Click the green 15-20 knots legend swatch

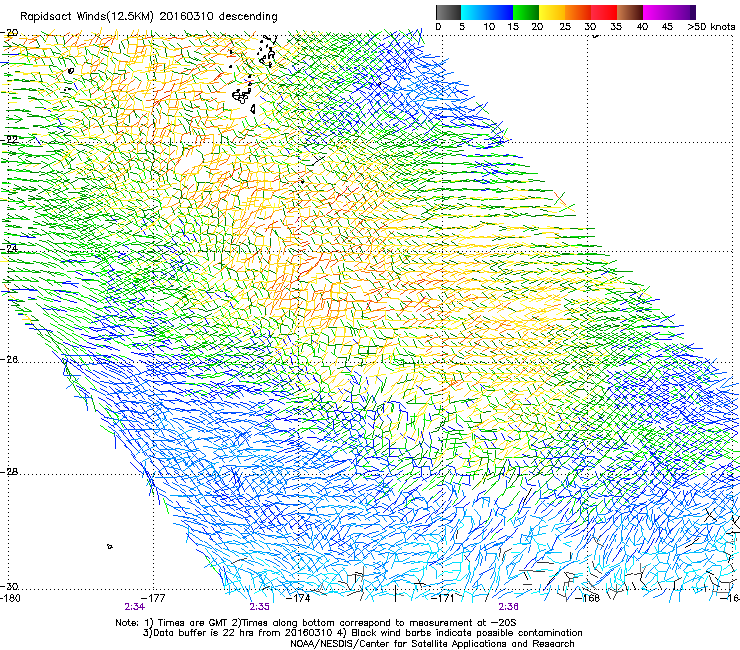tap(526, 12)
